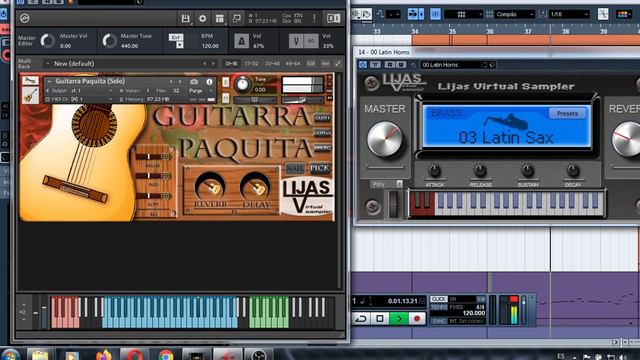The width and height of the screenshot is (640, 360).
Task: Click the BPM 120.00 value field
Action: tap(210, 46)
